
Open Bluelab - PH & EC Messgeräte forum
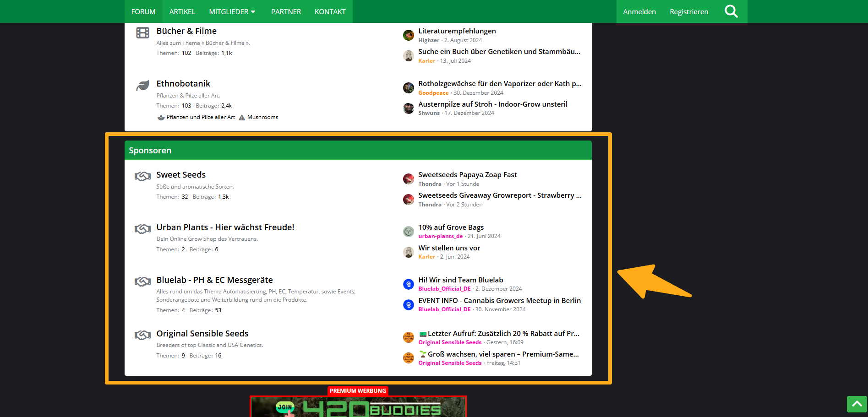(x=214, y=280)
